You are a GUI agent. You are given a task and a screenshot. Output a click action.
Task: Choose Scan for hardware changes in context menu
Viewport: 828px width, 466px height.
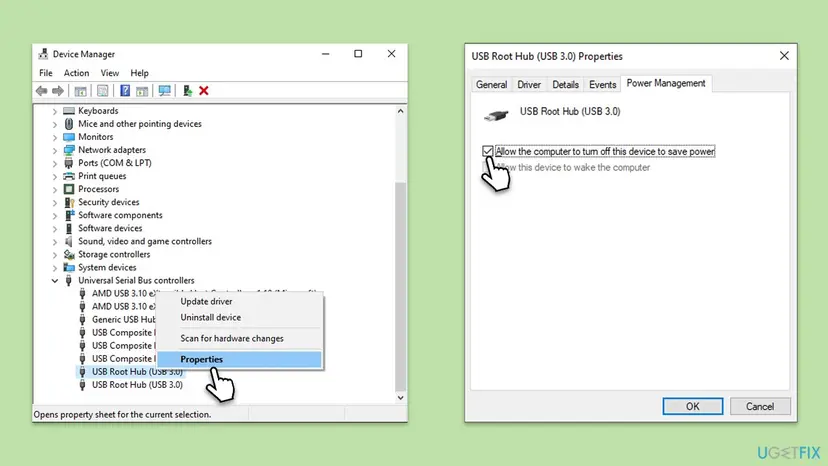[x=239, y=339]
